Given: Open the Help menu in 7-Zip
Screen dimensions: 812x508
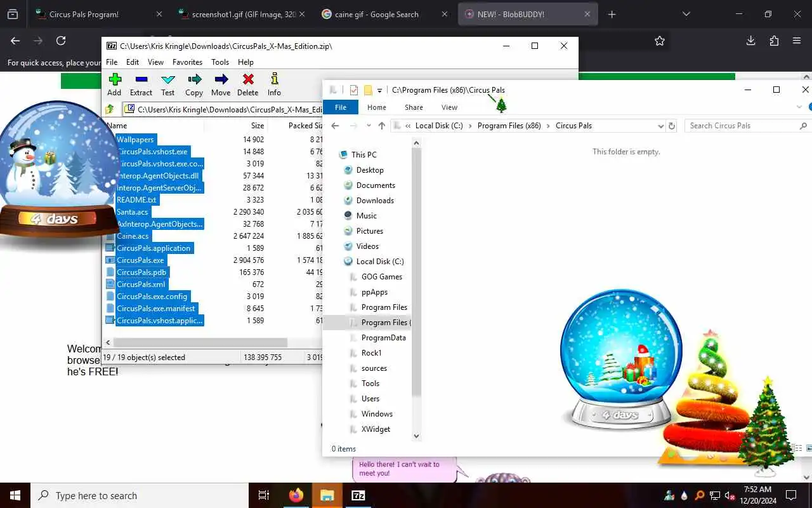Looking at the screenshot, I should pos(246,62).
